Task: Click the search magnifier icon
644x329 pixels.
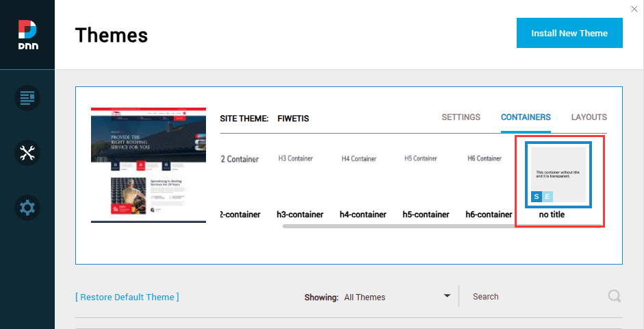Action: pyautogui.click(x=615, y=296)
